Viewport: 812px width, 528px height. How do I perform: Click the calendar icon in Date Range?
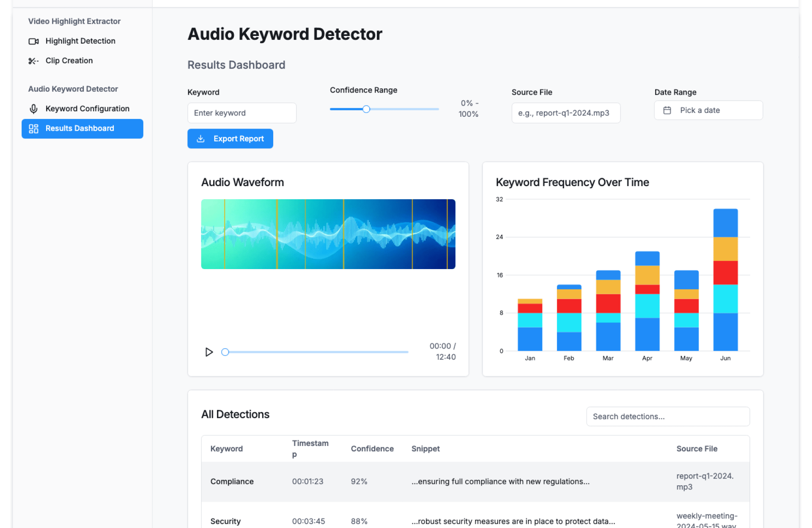pyautogui.click(x=667, y=110)
